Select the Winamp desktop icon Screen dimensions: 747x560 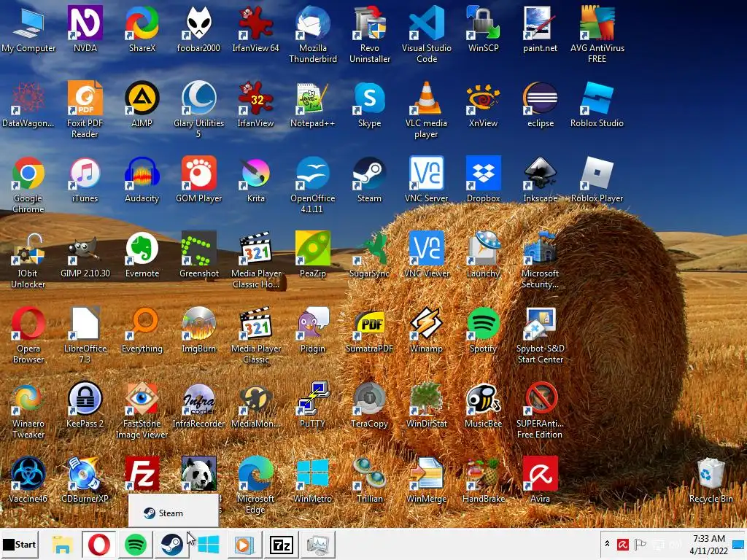coord(426,330)
